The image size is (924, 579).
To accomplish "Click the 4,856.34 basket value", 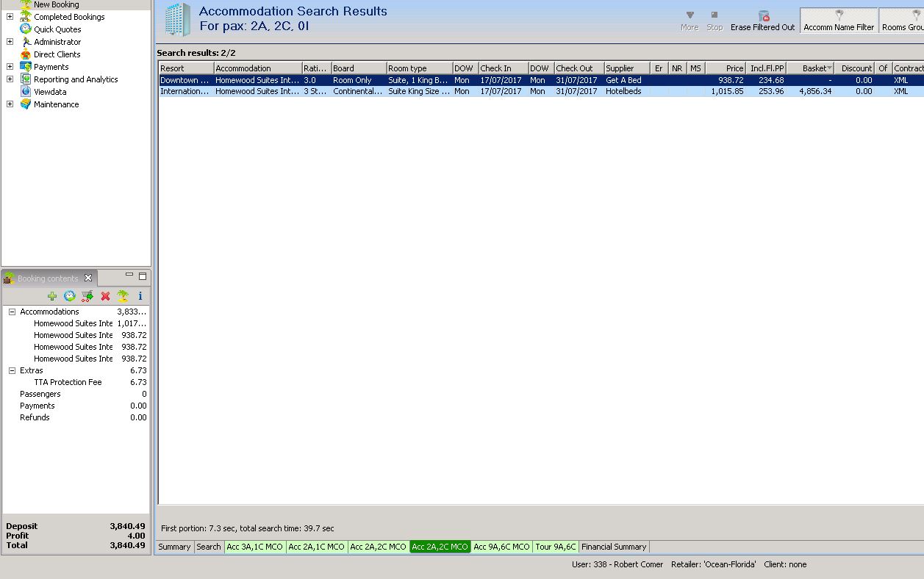I will click(815, 92).
